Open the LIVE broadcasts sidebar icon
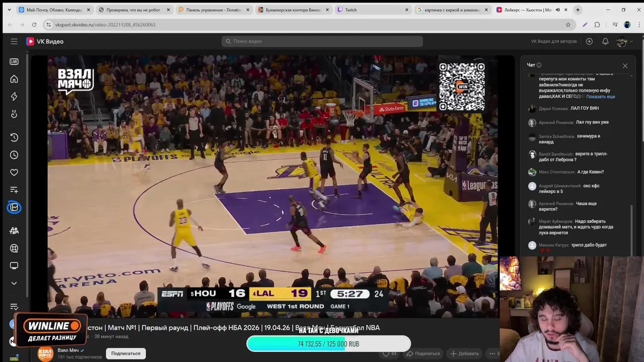This screenshot has width=644, height=362. coord(14,61)
